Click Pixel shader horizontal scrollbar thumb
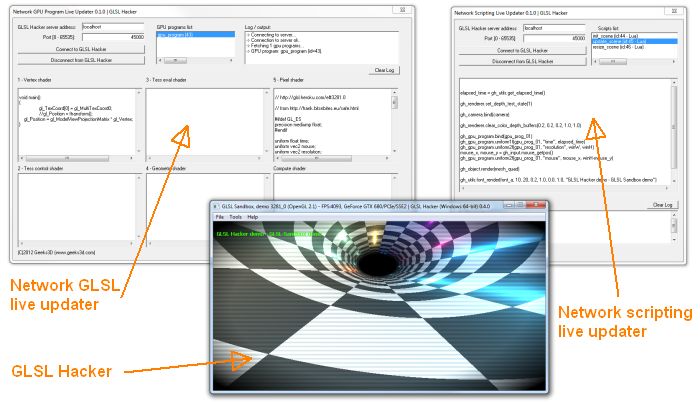 (317, 158)
